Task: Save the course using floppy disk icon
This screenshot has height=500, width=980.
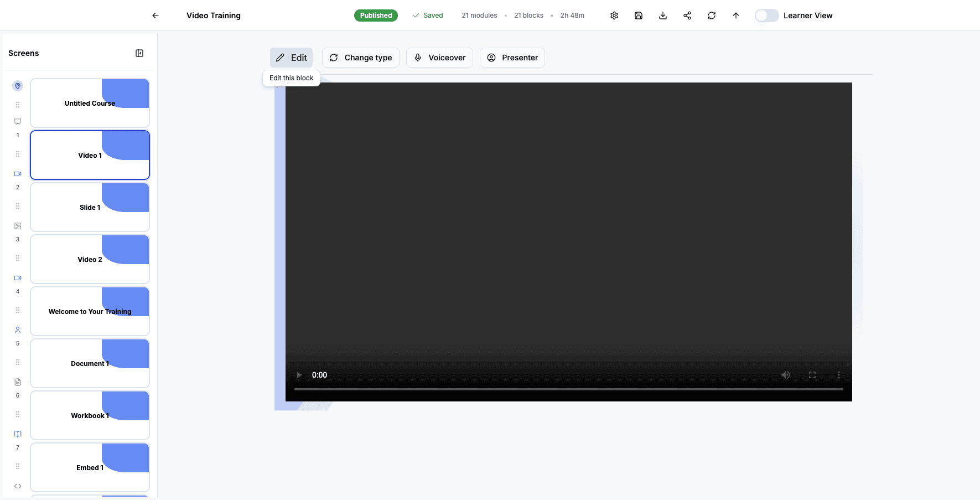Action: [x=639, y=16]
